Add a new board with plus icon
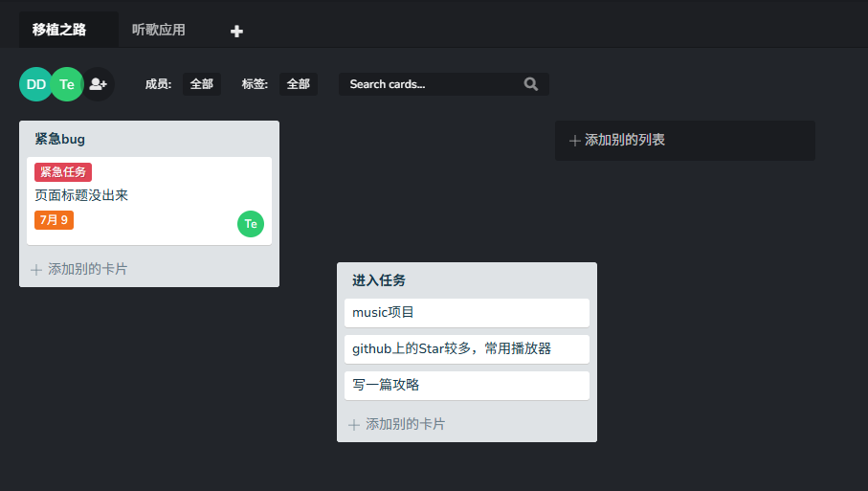The image size is (868, 491). 236,31
